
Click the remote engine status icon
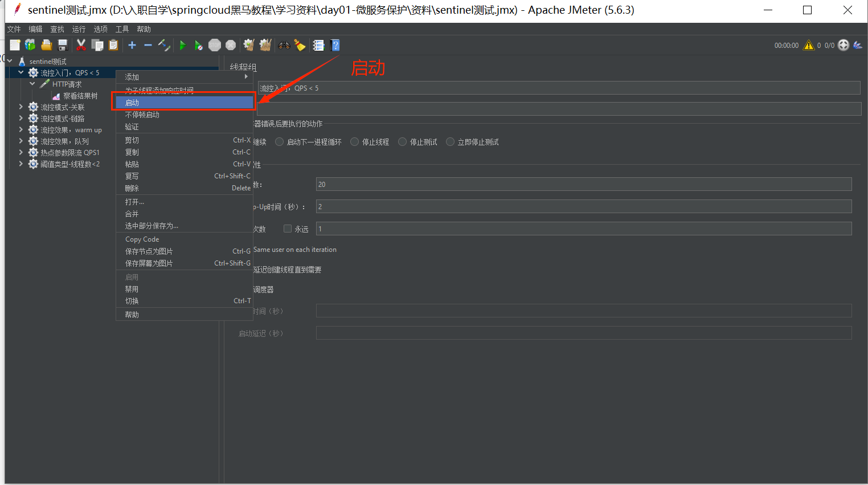coord(844,45)
